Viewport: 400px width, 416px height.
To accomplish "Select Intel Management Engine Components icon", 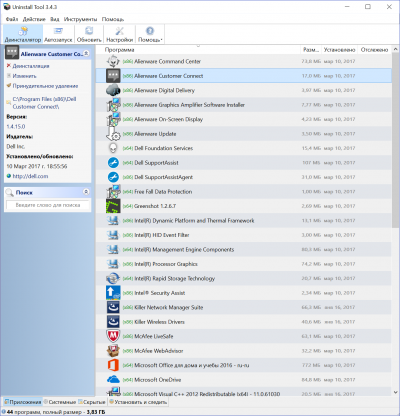I will tap(113, 250).
